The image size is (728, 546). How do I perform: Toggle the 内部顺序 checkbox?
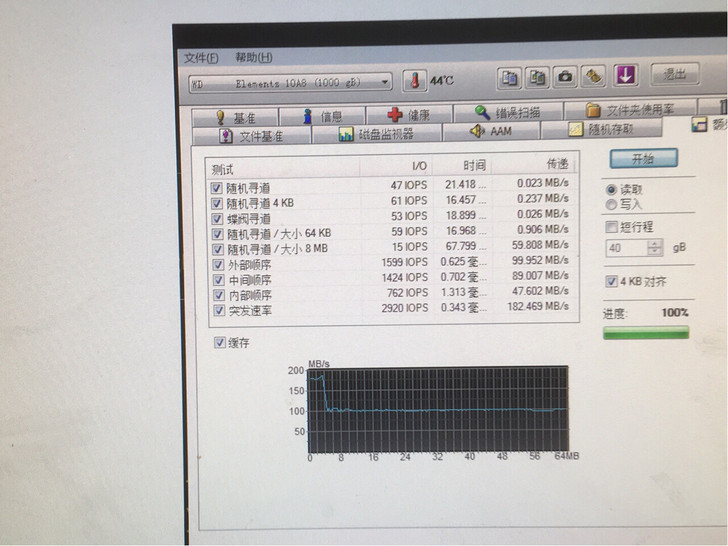tap(219, 295)
